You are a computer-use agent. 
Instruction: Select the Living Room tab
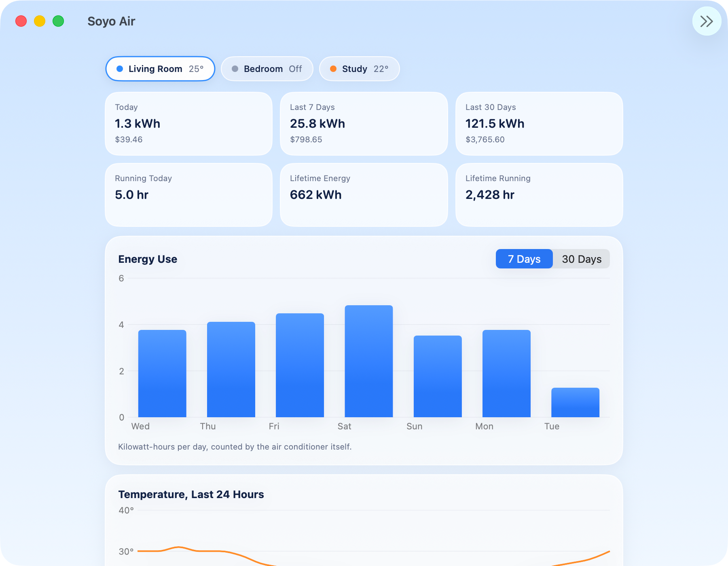[160, 69]
